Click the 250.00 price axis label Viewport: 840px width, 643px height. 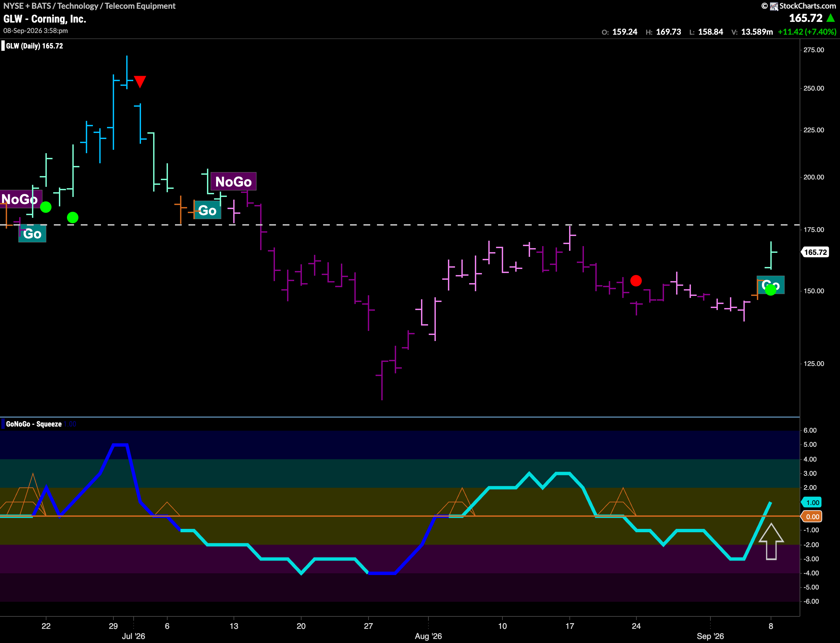click(x=814, y=88)
